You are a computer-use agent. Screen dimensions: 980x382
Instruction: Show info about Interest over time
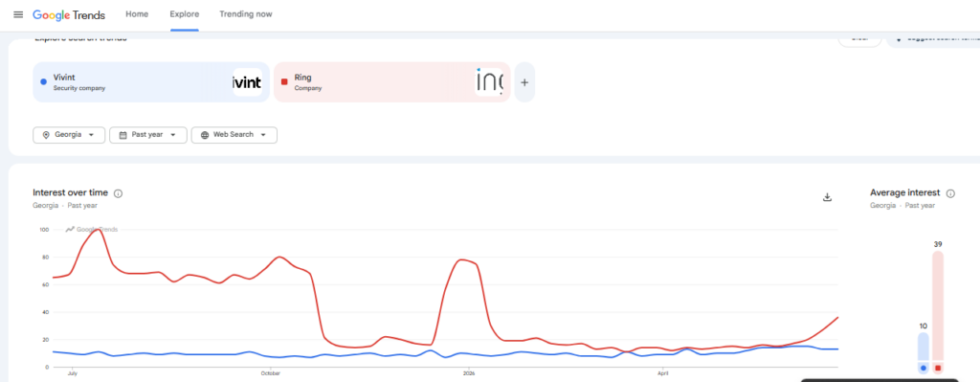click(118, 193)
